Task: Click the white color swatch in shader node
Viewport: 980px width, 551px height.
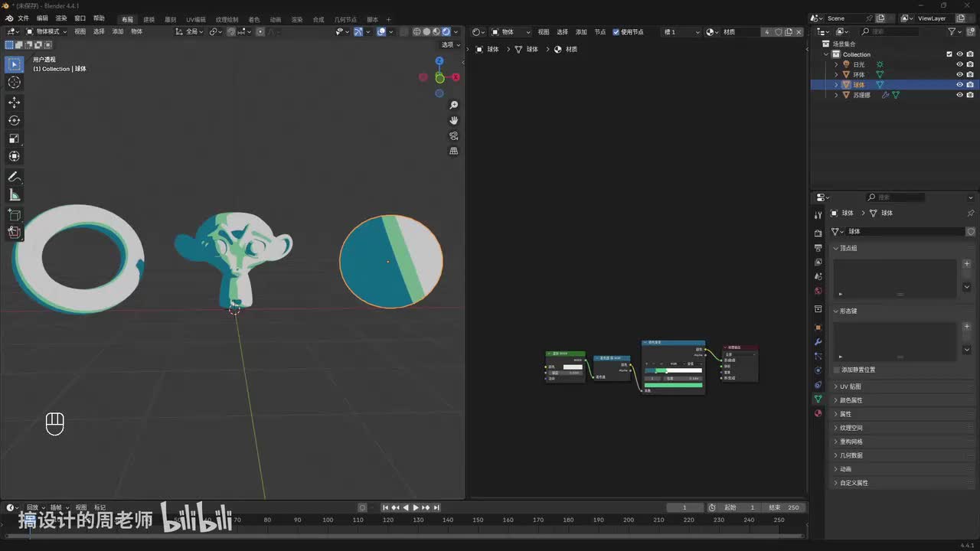Action: tap(573, 367)
